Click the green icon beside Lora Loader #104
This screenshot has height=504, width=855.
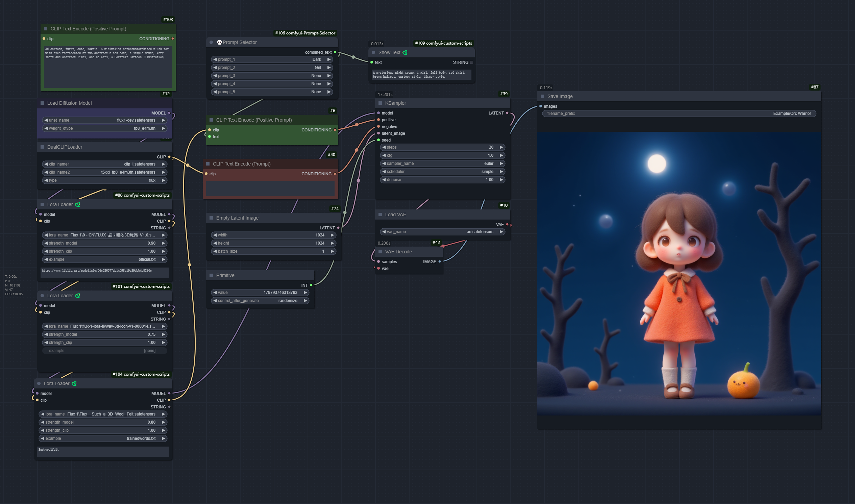74,383
